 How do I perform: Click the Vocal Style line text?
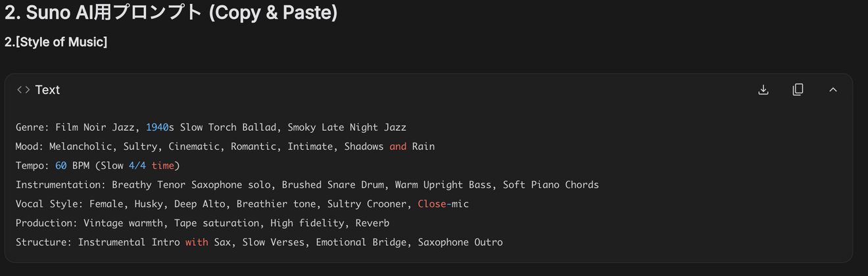242,204
